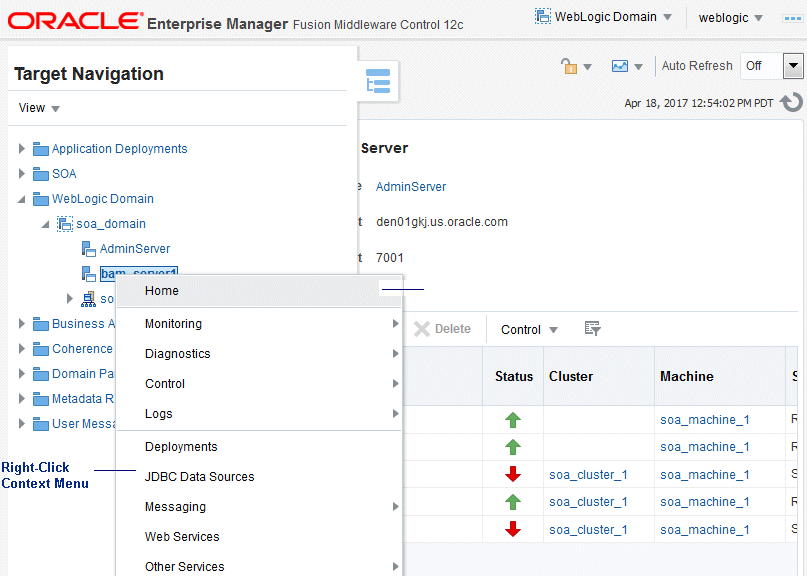Open the Other Services submenu
The image size is (807, 576).
259,567
